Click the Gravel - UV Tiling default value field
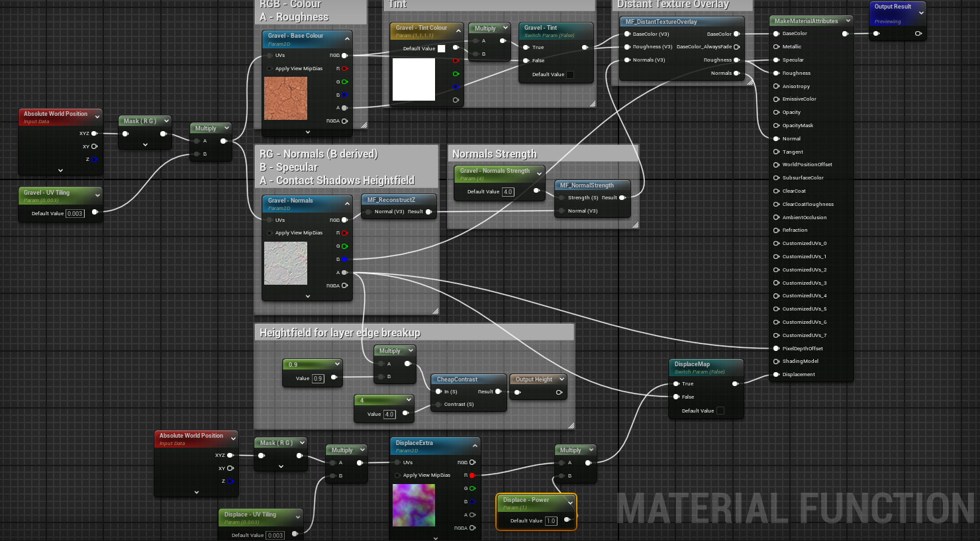 (75, 214)
